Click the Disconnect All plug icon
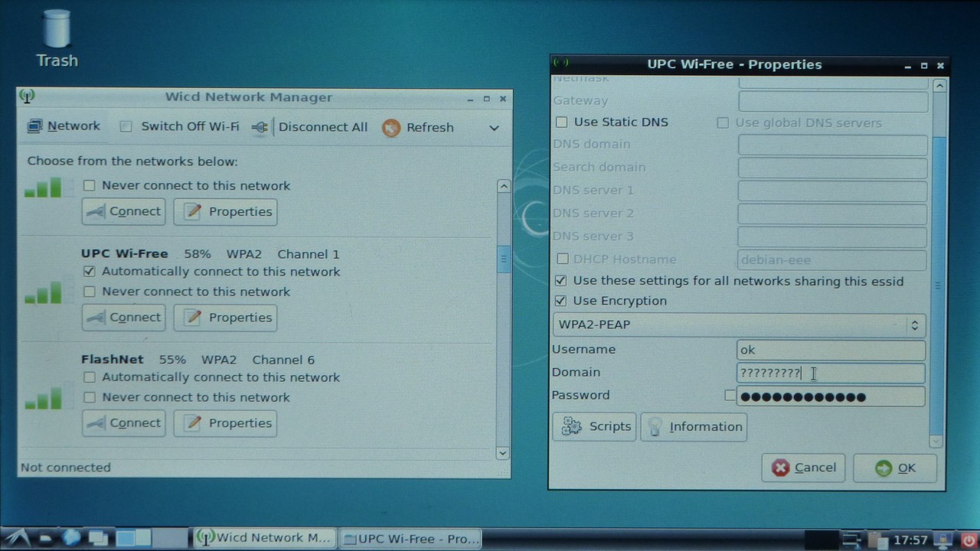Viewport: 980px width, 551px height. [x=260, y=128]
